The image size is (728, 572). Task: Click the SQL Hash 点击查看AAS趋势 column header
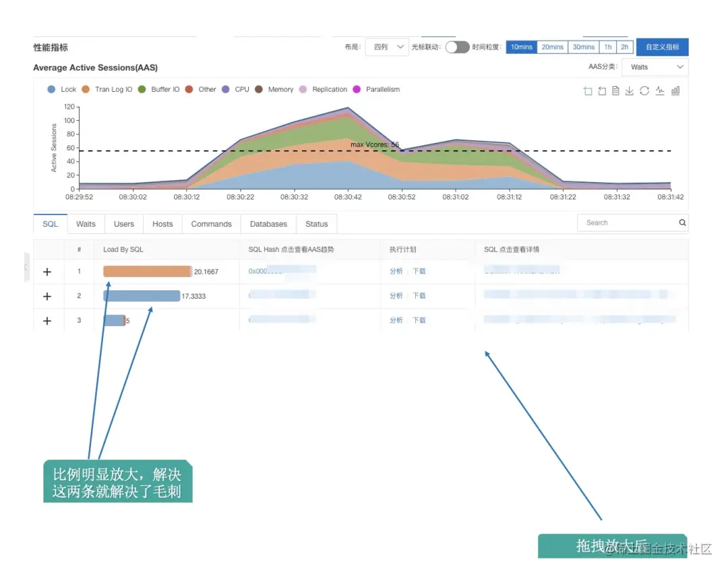(291, 250)
